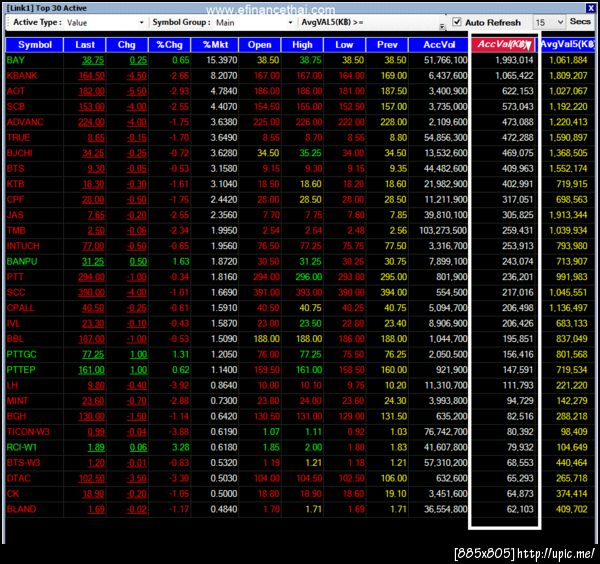Screen dimensions: 600x564
Task: Select the BBL symbol
Action: [15, 339]
